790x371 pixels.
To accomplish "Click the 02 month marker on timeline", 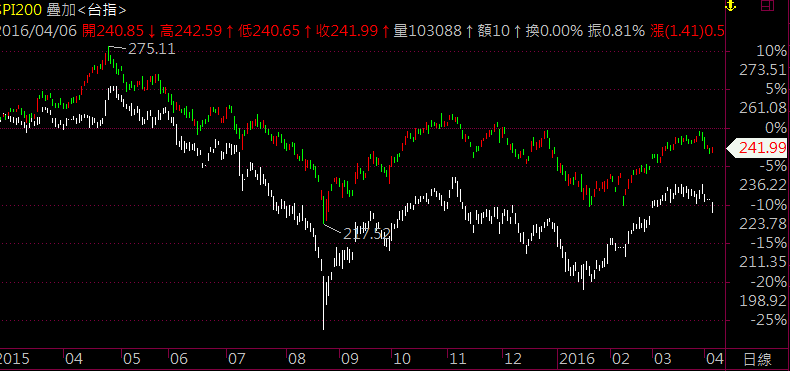I will 621,359.
